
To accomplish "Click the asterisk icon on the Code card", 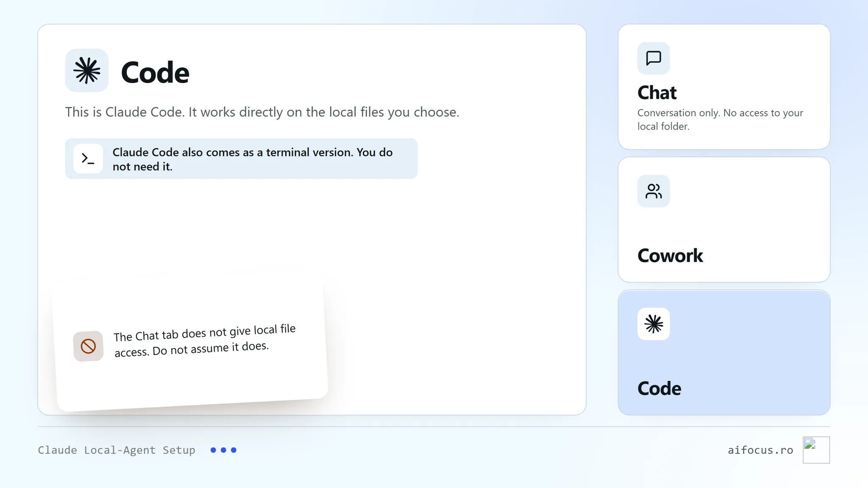I will pyautogui.click(x=654, y=324).
